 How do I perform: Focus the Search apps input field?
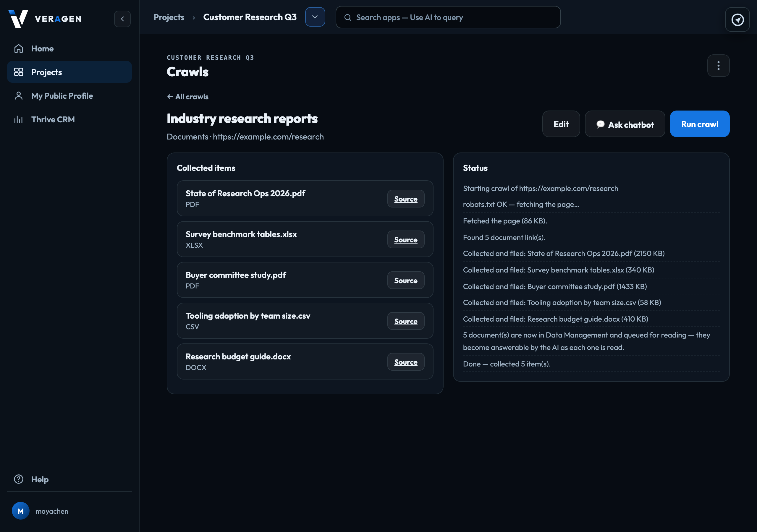(x=448, y=17)
